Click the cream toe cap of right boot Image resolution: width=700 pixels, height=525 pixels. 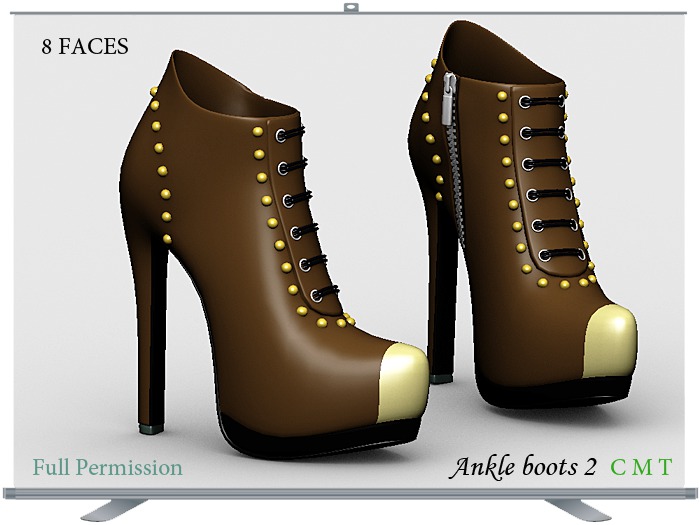click(612, 342)
